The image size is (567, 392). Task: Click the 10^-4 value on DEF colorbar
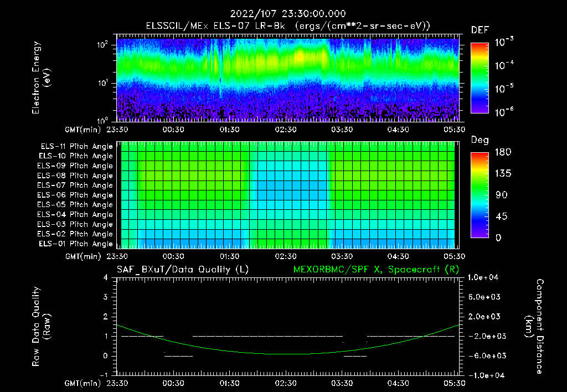click(x=504, y=65)
